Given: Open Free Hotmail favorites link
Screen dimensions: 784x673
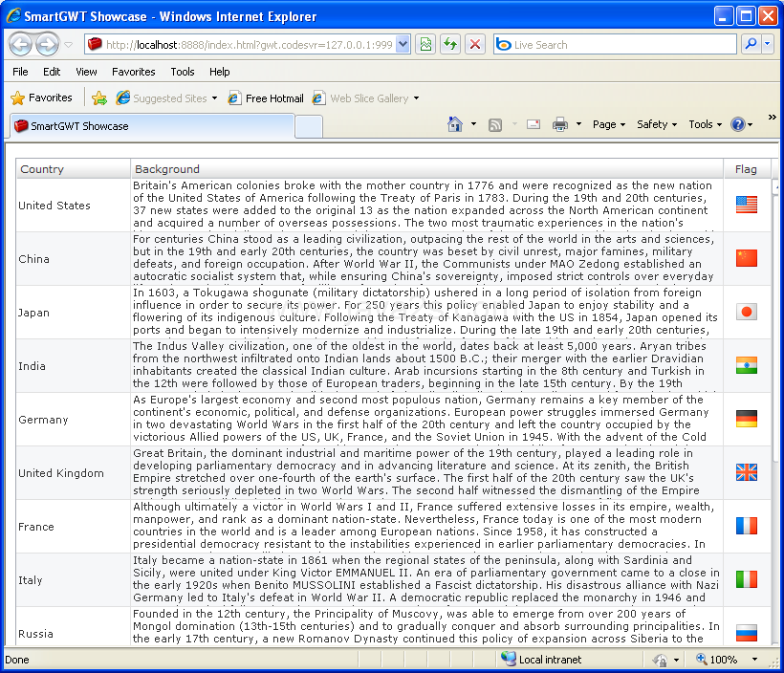Looking at the screenshot, I should point(266,98).
